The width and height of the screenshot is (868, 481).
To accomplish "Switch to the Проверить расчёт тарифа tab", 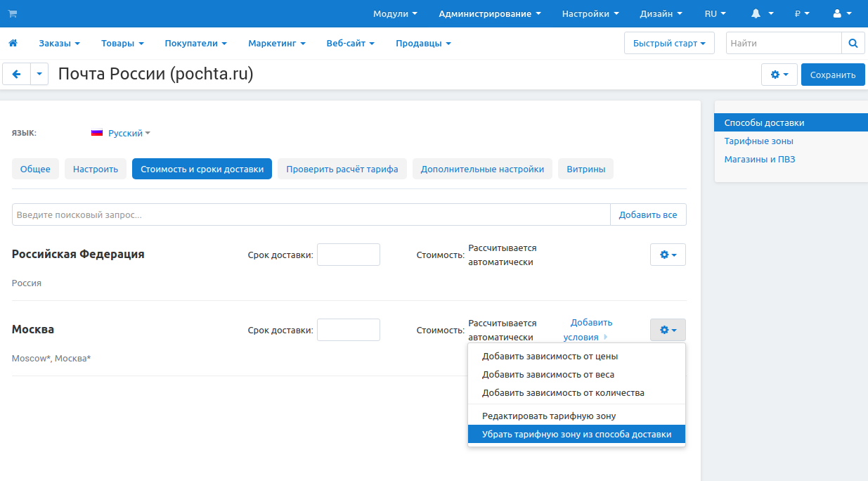I will click(x=342, y=169).
